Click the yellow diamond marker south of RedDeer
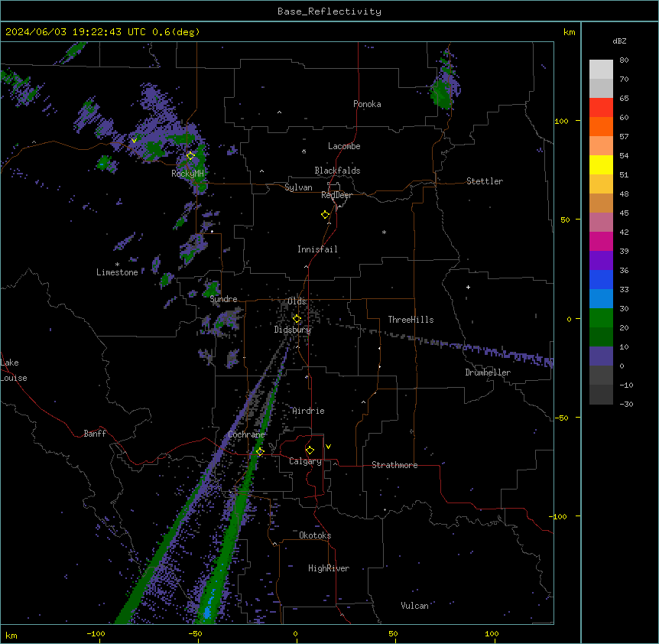This screenshot has width=659, height=644. coord(325,214)
